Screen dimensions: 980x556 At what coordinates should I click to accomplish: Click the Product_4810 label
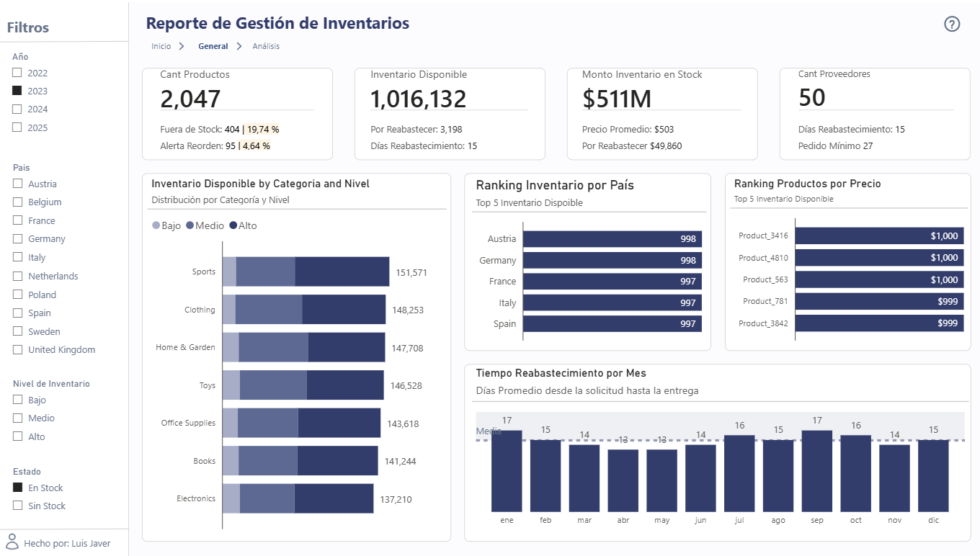(763, 258)
